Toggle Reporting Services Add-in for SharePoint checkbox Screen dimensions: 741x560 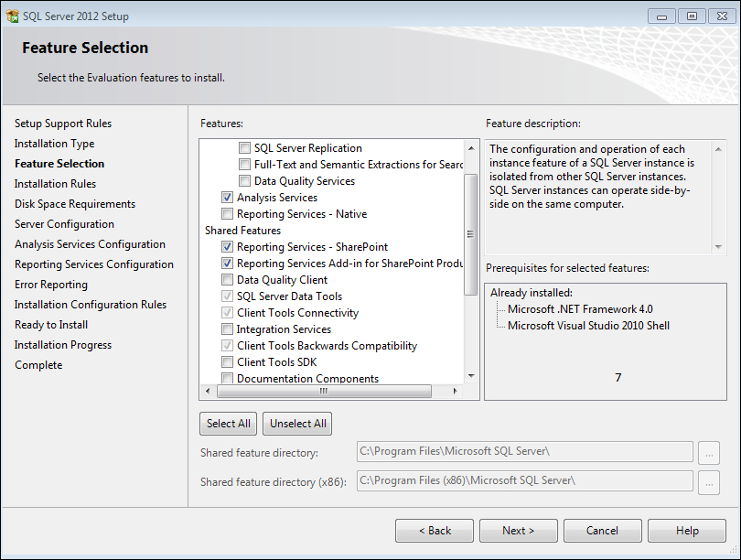227,264
